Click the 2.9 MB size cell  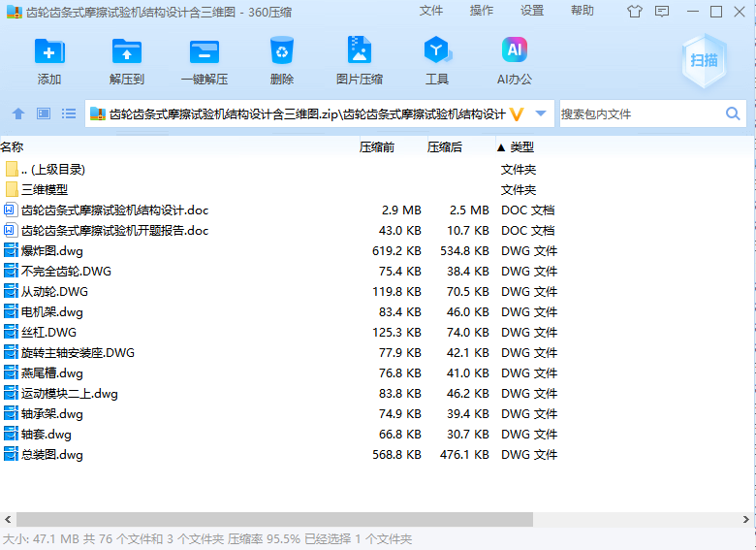click(x=401, y=210)
